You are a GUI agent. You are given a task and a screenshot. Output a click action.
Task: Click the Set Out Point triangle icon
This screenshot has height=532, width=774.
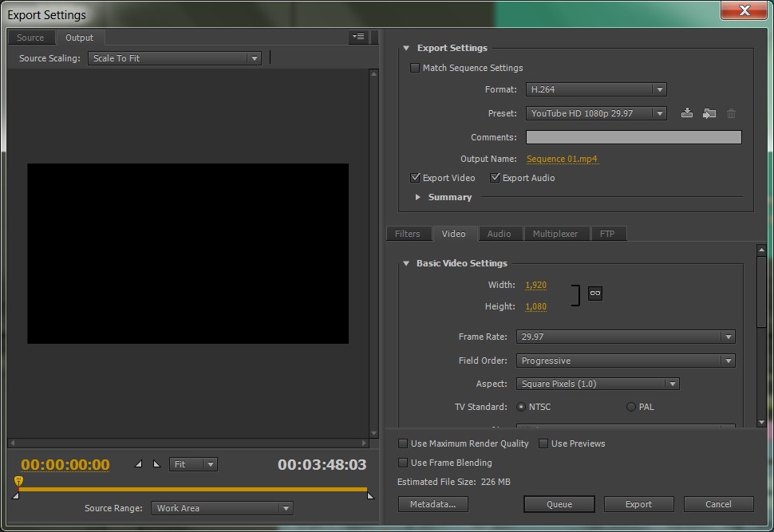[x=156, y=464]
